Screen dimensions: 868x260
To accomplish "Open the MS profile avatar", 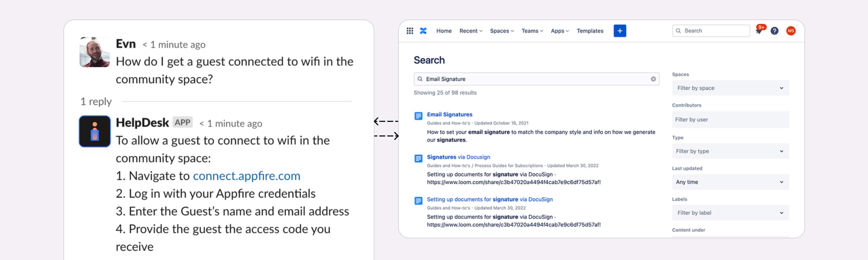I will [790, 31].
